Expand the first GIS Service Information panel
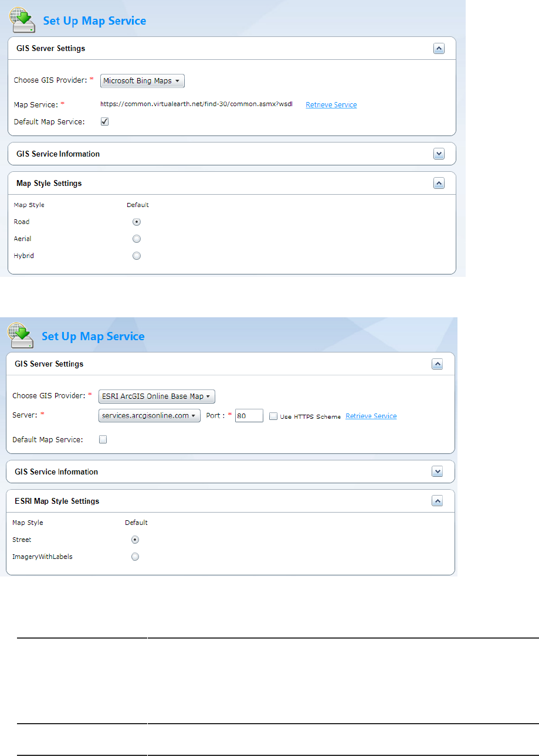Viewport: 539px width, 756px height. click(x=439, y=154)
